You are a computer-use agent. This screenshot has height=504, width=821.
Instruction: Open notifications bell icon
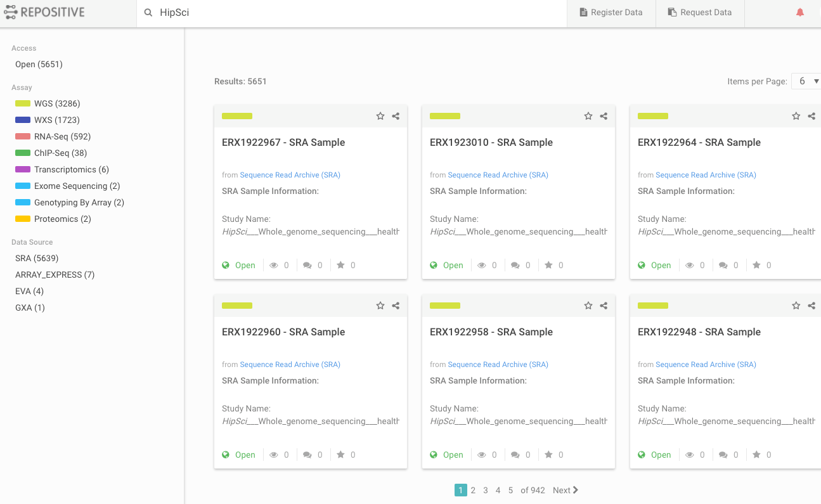coord(799,13)
